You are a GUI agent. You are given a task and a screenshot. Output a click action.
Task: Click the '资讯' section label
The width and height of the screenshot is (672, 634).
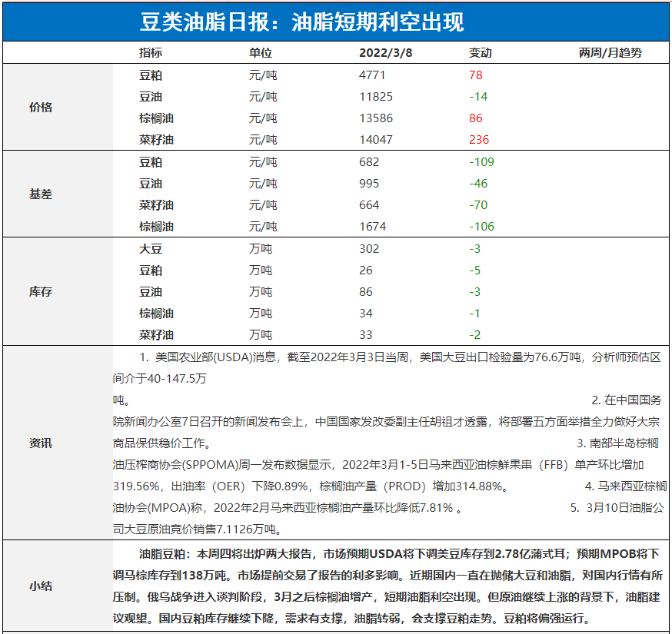(41, 443)
